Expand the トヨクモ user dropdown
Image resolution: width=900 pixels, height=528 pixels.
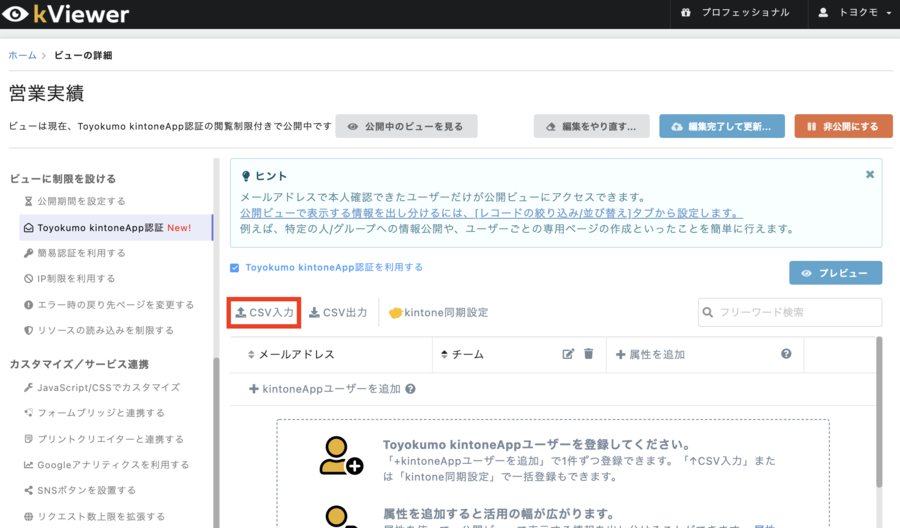point(857,13)
